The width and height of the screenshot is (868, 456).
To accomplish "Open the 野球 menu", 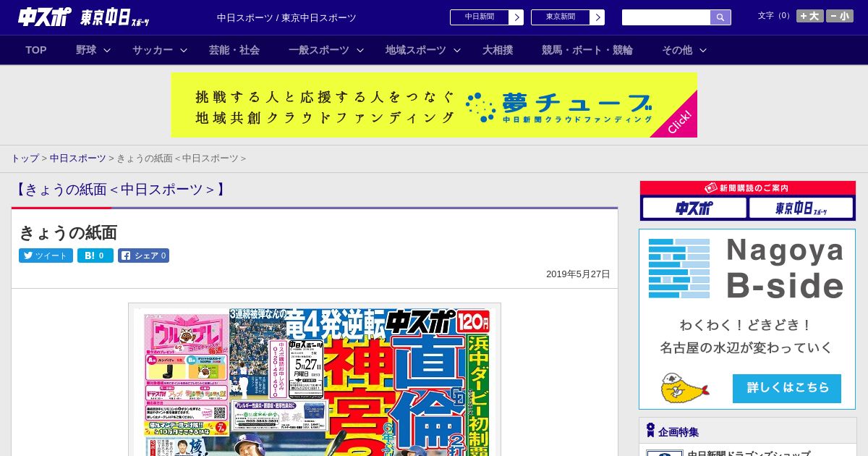I will (x=86, y=50).
